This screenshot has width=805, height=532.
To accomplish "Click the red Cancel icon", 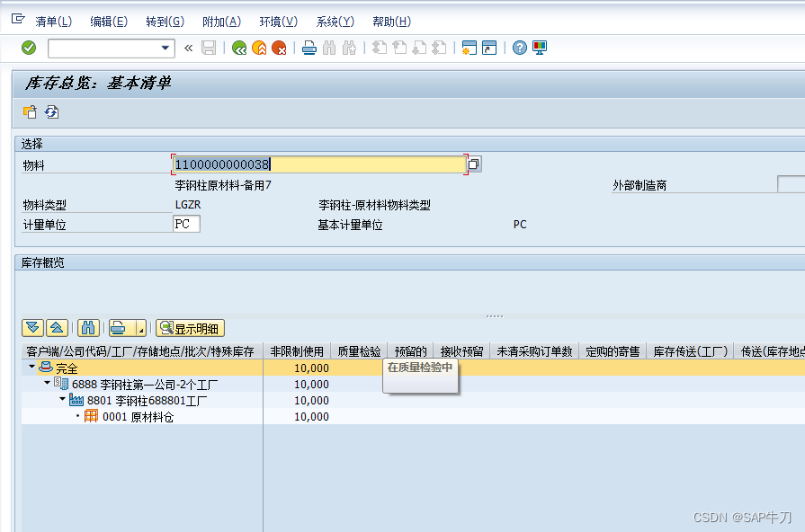I will pos(279,49).
